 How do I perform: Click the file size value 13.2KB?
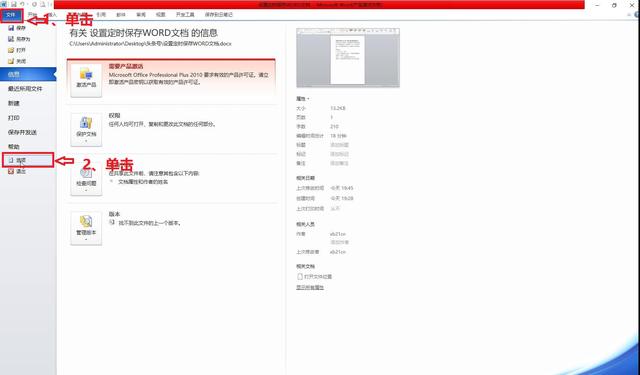point(338,109)
